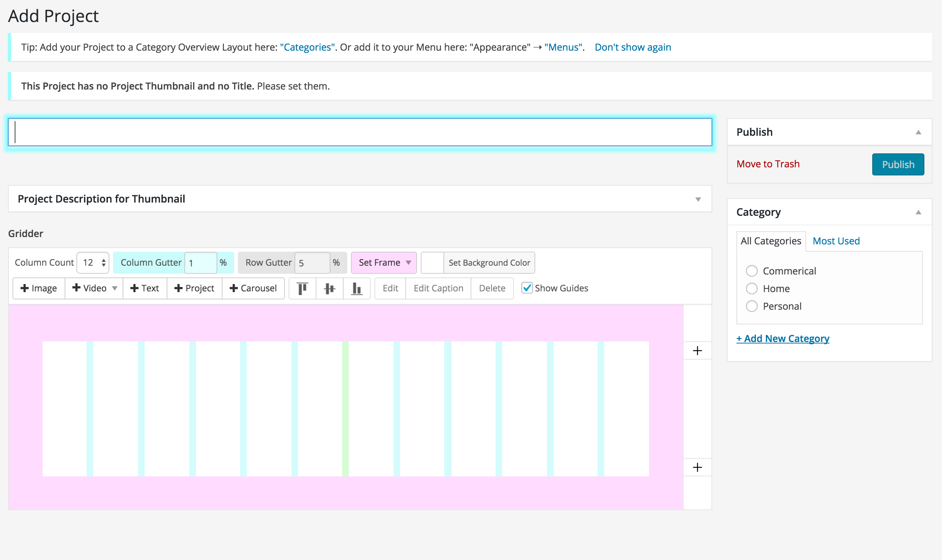Open the background color swatch

point(432,263)
